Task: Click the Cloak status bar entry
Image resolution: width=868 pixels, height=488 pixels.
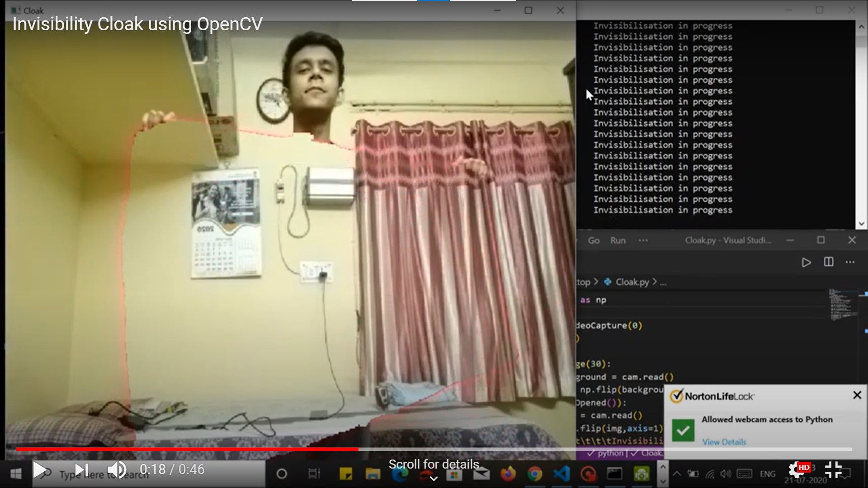Action: [647, 453]
